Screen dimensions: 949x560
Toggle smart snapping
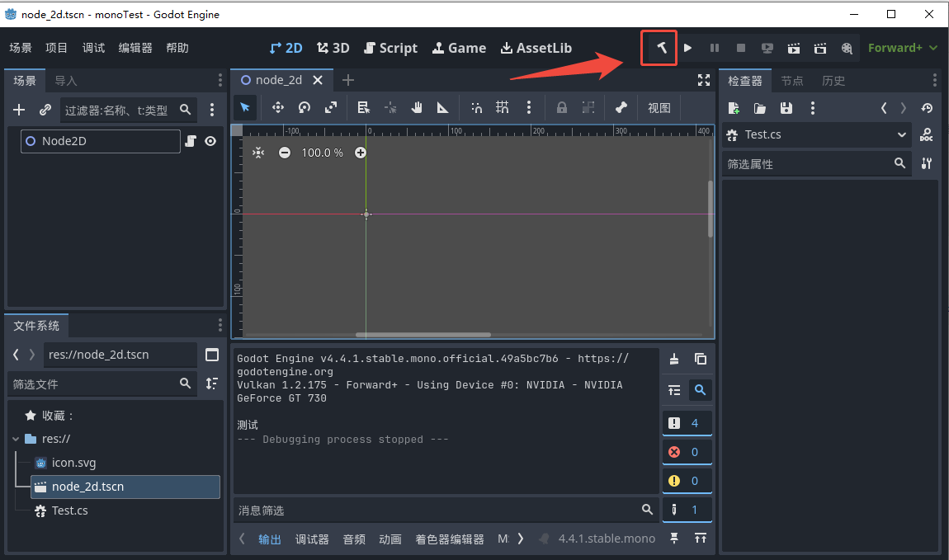pyautogui.click(x=476, y=108)
